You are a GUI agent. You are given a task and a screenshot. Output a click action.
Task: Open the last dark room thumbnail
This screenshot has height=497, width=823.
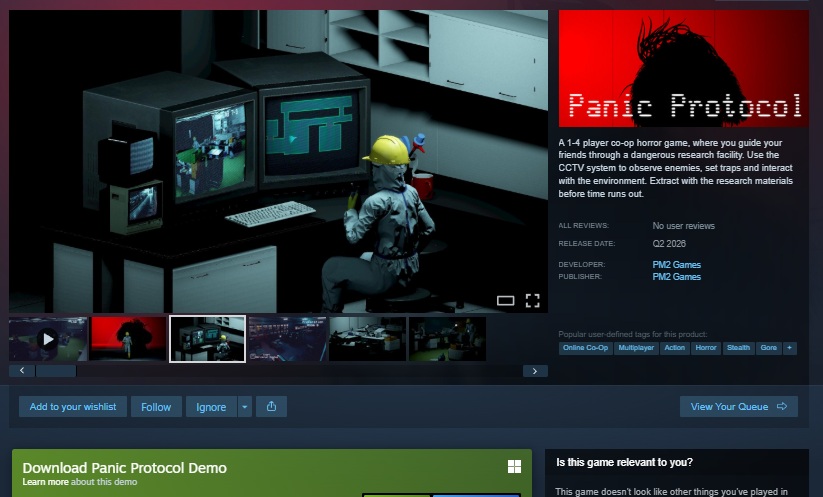447,339
